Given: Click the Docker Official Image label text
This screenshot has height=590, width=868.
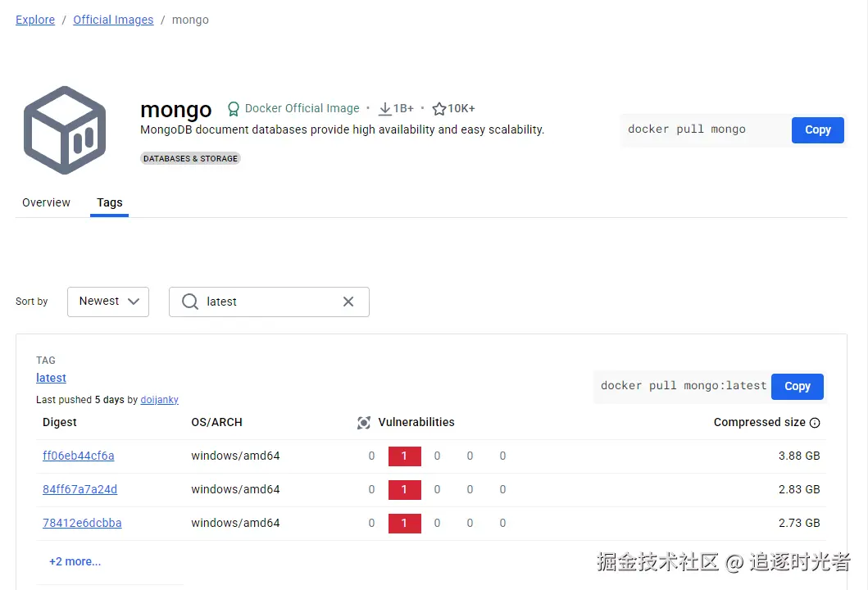Looking at the screenshot, I should click(302, 108).
